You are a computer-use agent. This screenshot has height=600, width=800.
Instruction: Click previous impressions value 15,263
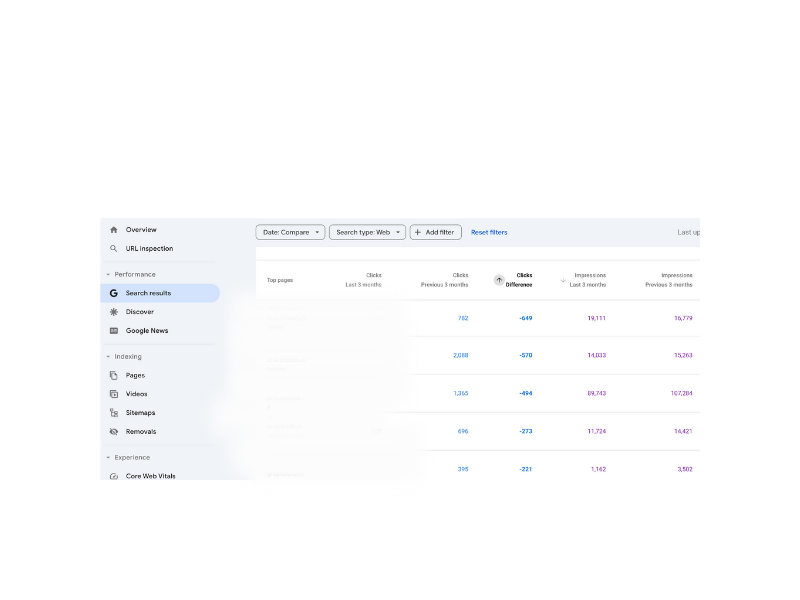coord(683,355)
